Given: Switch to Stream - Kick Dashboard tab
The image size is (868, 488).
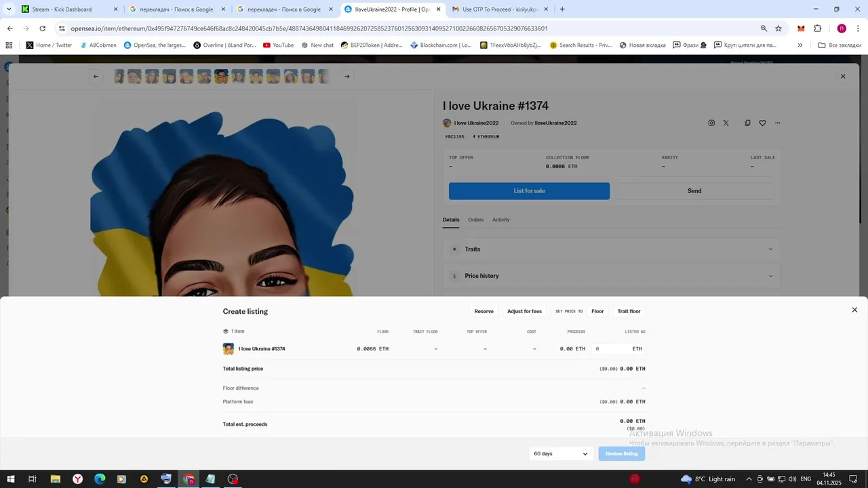Looking at the screenshot, I should (68, 9).
